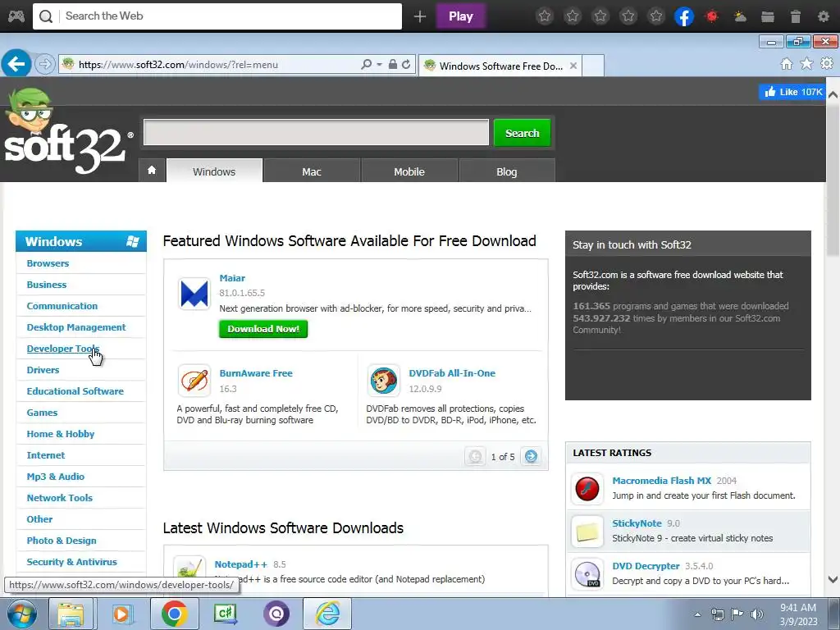Screen dimensions: 840x630
Task: Click the DVDFab All-In-One app icon
Action: coord(384,381)
